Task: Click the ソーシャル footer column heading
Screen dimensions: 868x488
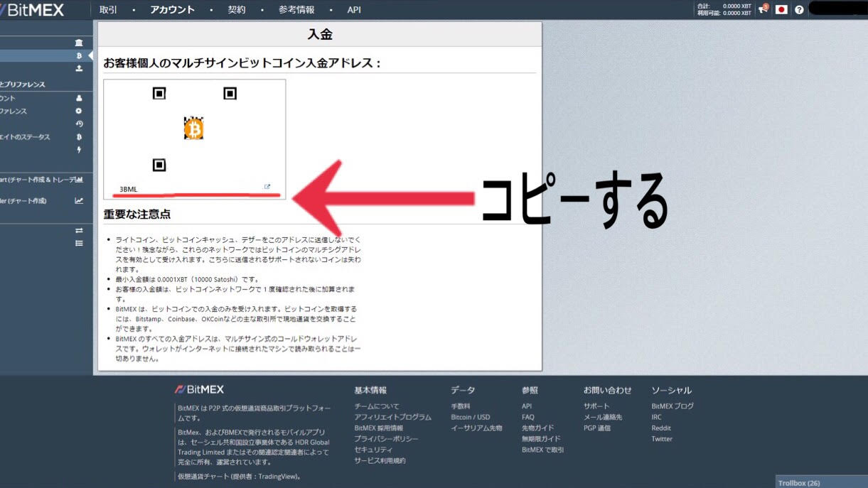Action: pos(672,390)
